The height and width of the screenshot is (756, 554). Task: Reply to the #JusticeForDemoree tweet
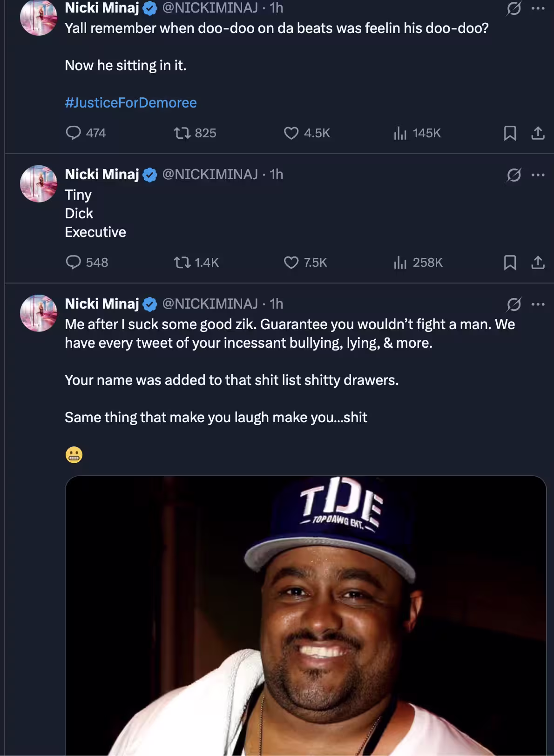pos(86,133)
